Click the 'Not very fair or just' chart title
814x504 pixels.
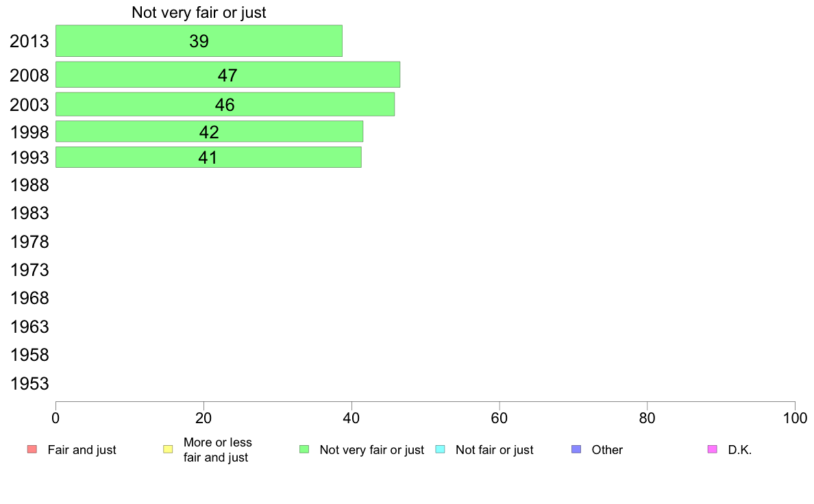[x=199, y=12]
